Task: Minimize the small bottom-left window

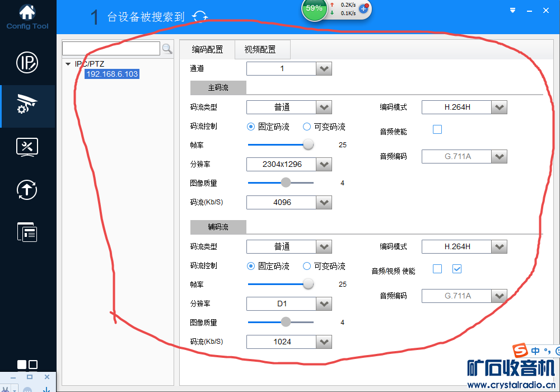Action: (x=13, y=377)
